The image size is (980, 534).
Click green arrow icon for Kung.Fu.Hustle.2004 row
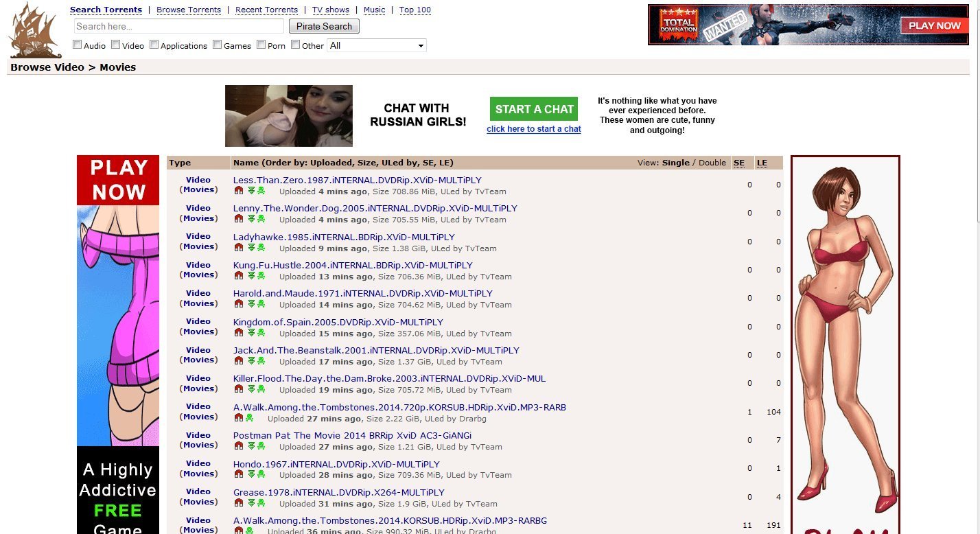pos(251,276)
